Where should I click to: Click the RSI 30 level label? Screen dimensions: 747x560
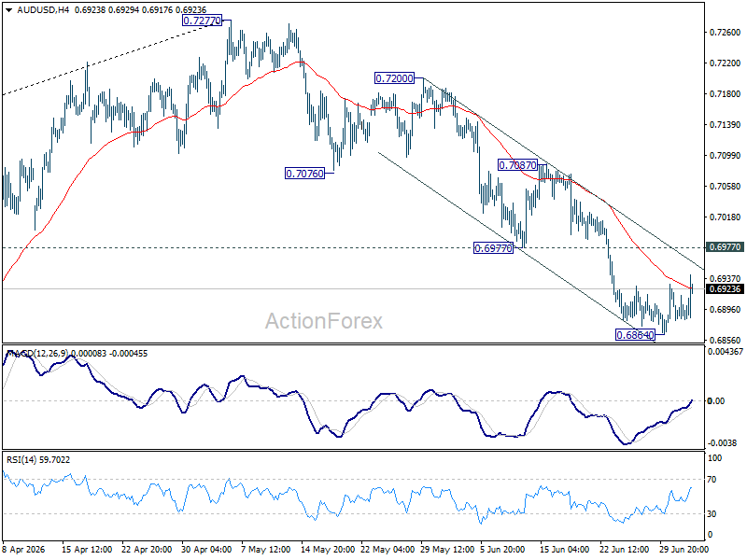[x=712, y=514]
